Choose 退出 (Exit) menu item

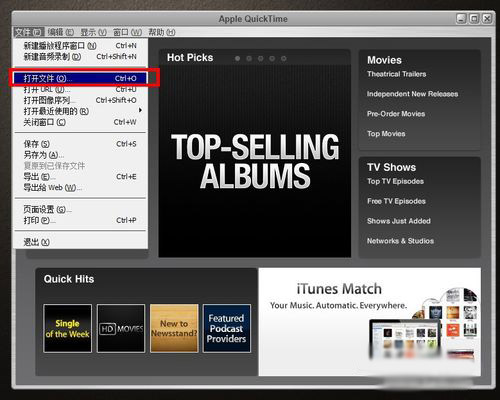tap(80, 242)
